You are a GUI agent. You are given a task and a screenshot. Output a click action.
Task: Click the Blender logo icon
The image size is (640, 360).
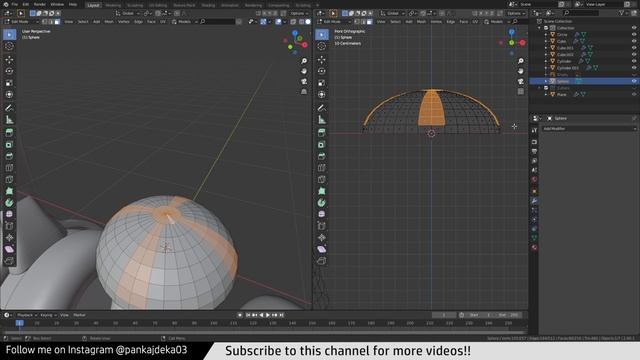point(5,4)
